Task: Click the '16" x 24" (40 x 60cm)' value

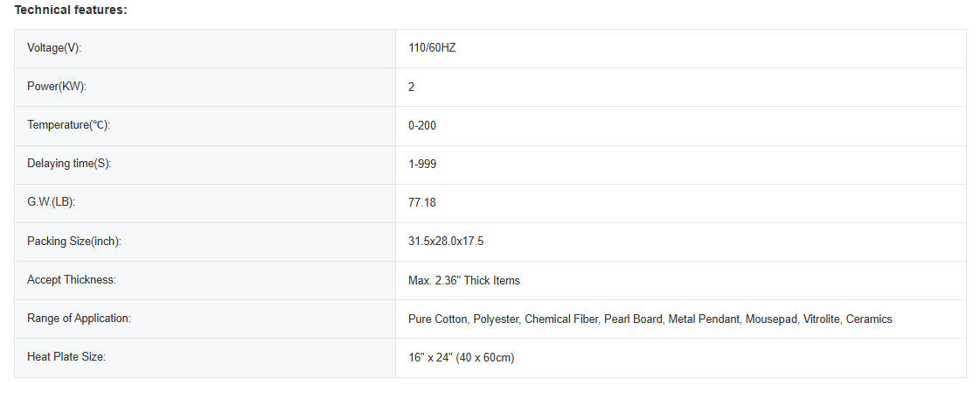Action: pos(462,358)
